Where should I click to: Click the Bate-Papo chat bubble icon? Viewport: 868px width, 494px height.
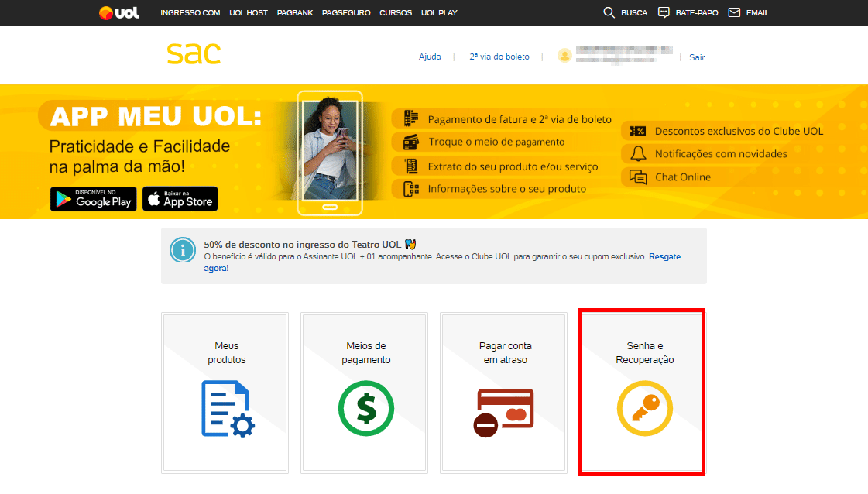664,12
